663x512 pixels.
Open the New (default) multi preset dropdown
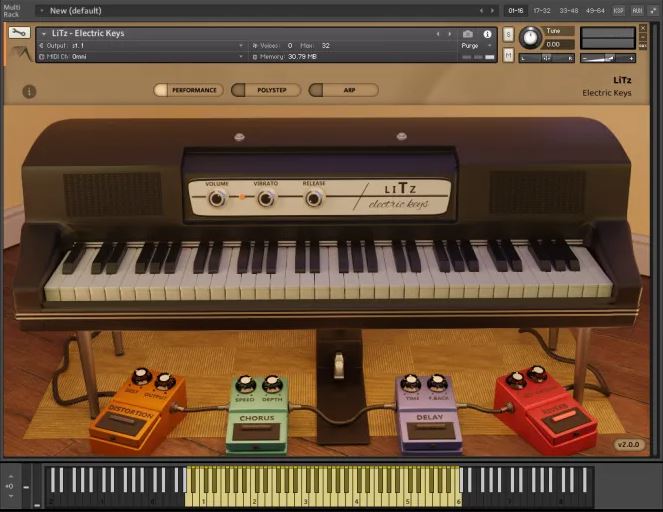coord(42,11)
